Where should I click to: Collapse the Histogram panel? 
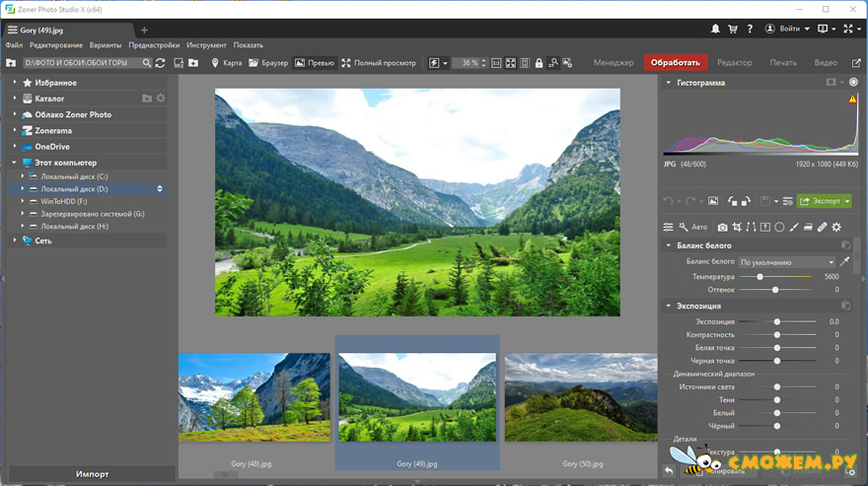pos(668,83)
